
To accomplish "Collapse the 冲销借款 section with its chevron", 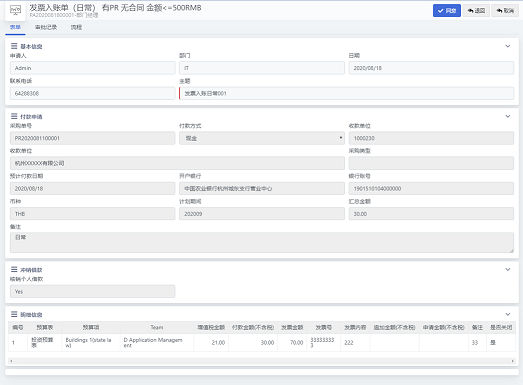I will (508, 269).
